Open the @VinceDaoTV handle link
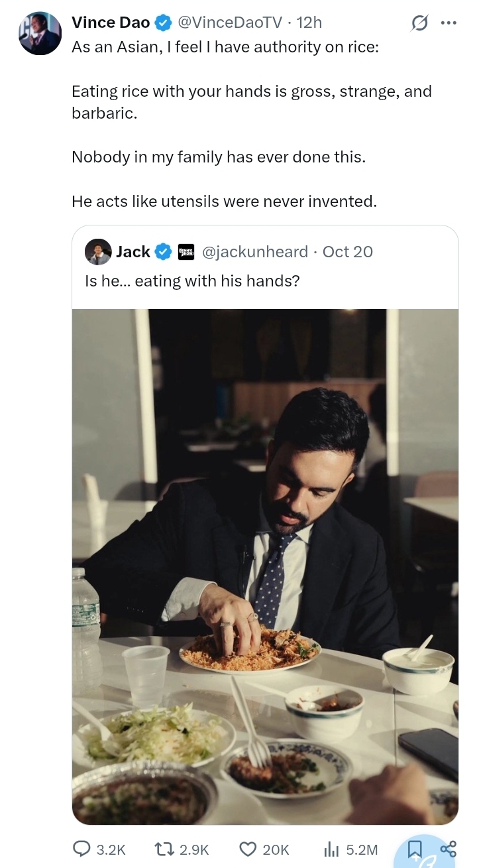Image resolution: width=477 pixels, height=868 pixels. click(x=230, y=23)
